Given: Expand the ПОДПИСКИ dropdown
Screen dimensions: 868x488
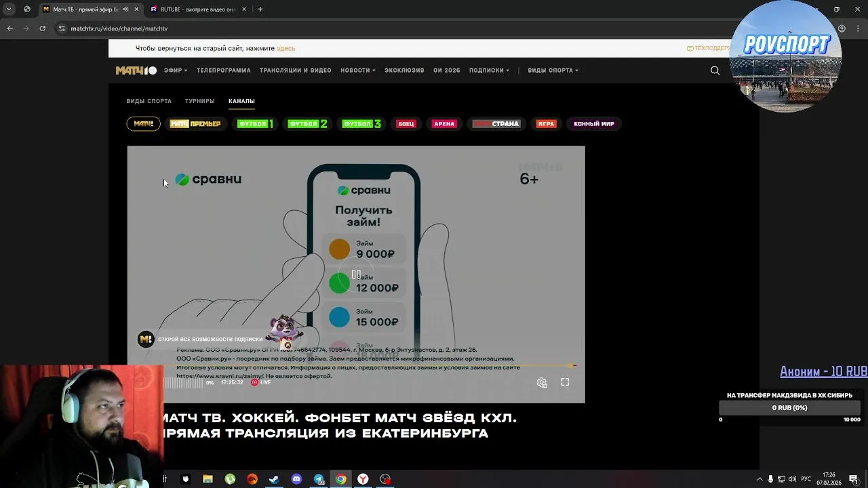Looking at the screenshot, I should [489, 70].
